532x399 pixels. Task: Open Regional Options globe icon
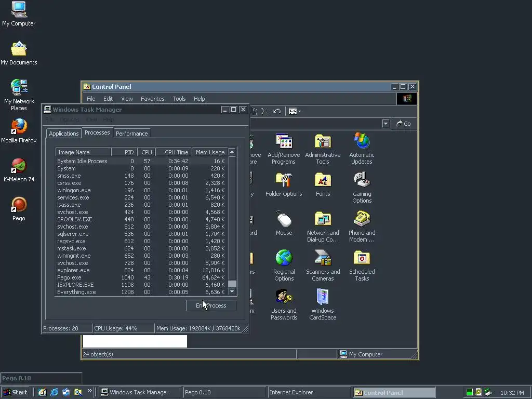click(x=284, y=265)
